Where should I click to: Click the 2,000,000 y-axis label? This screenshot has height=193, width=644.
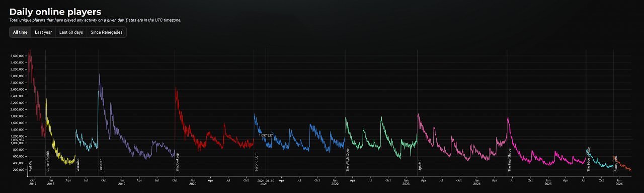[x=17, y=109]
